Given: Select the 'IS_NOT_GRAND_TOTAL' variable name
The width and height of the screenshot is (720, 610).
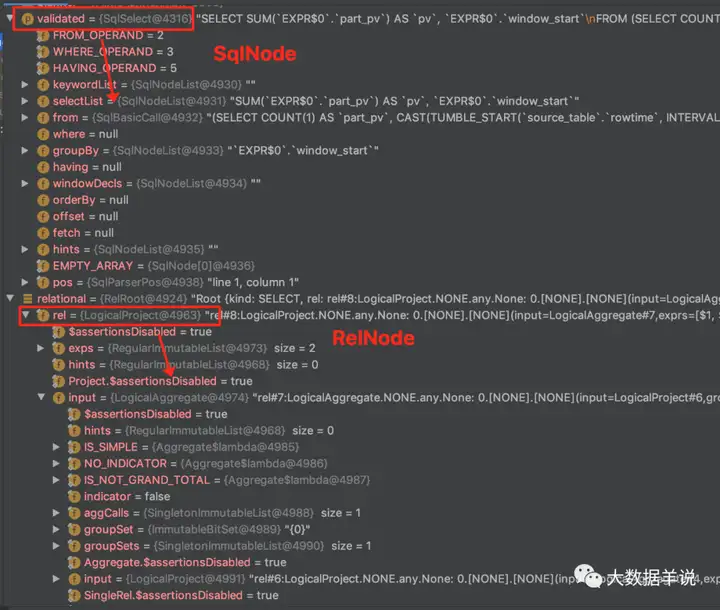Looking at the screenshot, I should click(147, 480).
